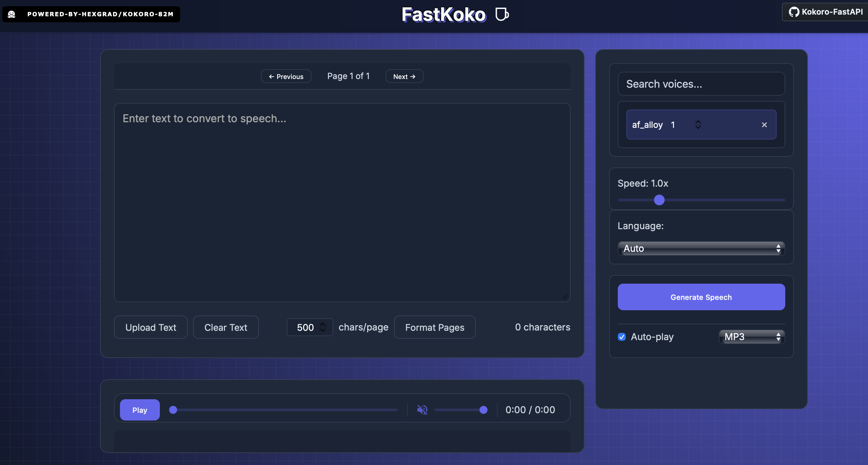This screenshot has width=868, height=465.
Task: Click the Clear Text button
Action: [x=225, y=327]
